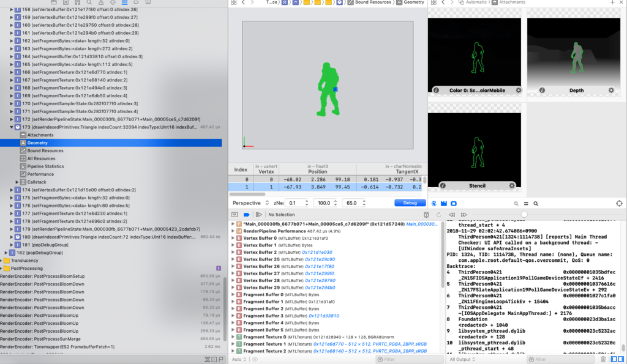Click the zNear value field 0.1
The width and height of the screenshot is (627, 364).
[x=295, y=203]
